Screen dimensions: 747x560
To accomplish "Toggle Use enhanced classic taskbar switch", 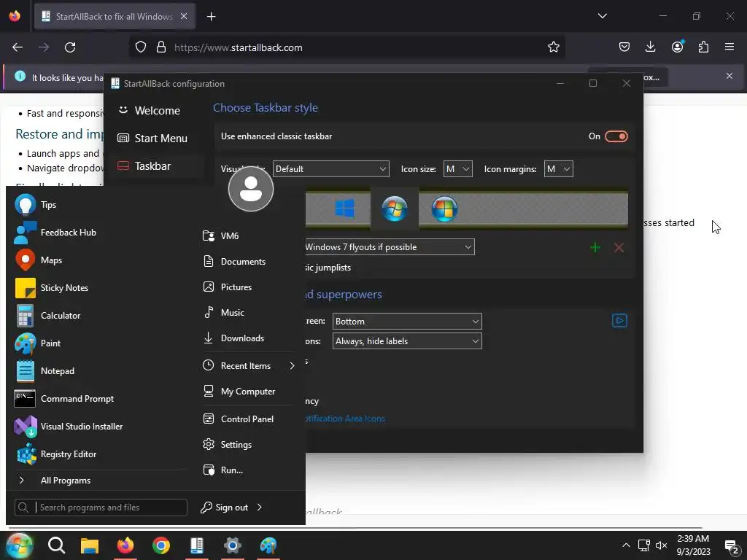I will pos(616,136).
